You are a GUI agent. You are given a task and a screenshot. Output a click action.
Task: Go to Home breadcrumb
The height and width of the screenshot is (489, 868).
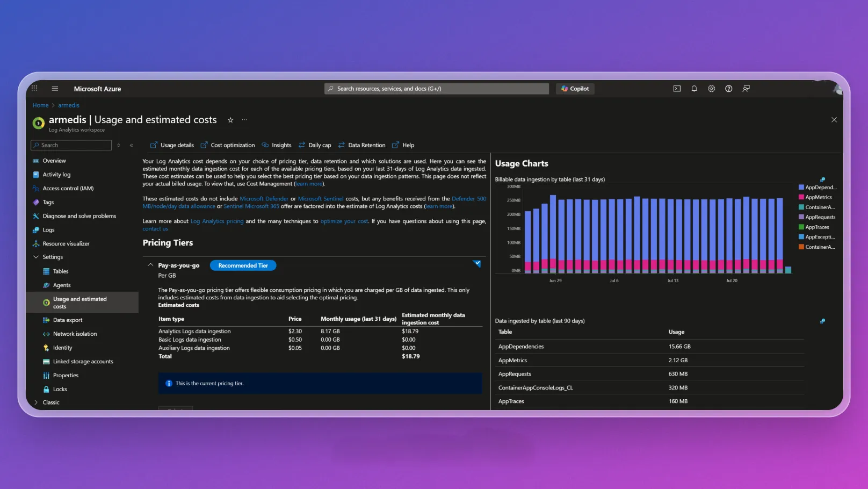pos(40,105)
